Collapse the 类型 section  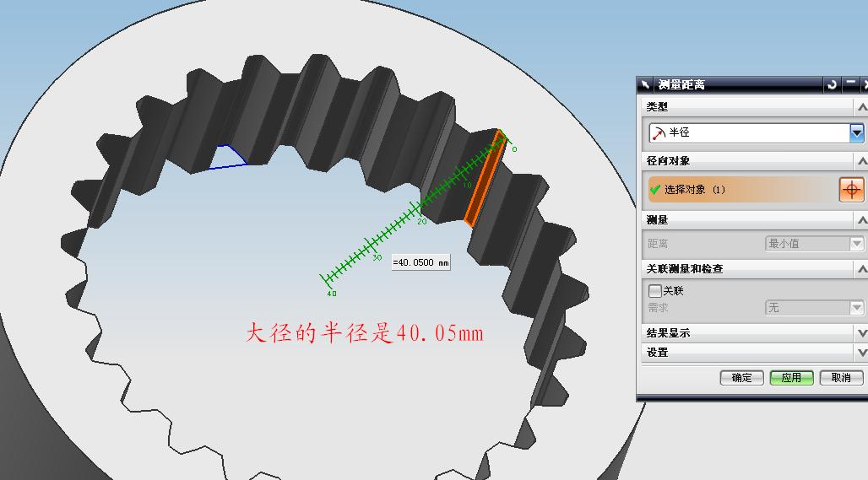click(x=862, y=107)
